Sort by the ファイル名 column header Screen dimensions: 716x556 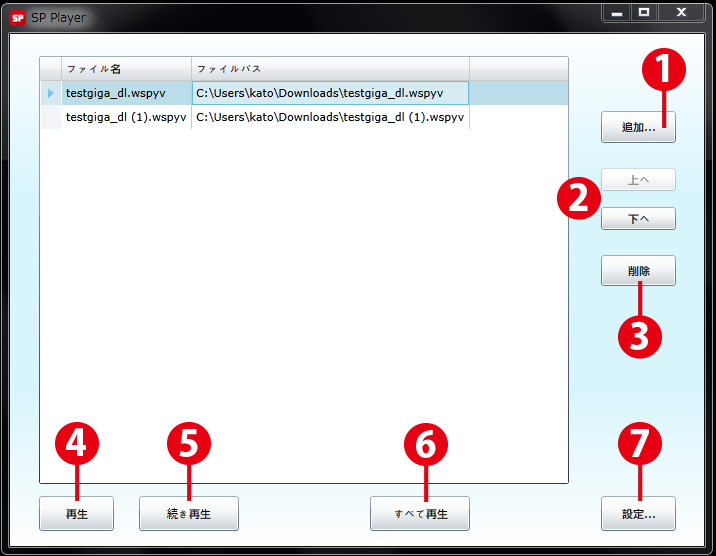click(126, 68)
